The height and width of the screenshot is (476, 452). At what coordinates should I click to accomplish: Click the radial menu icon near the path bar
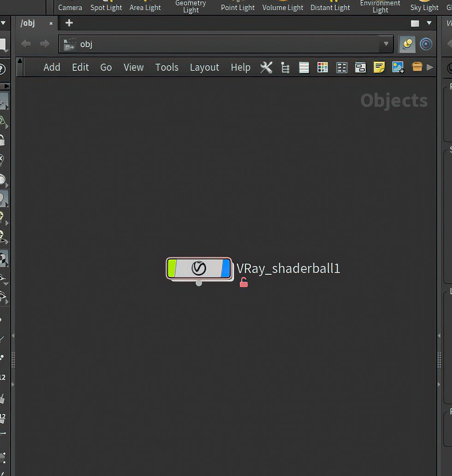point(426,44)
